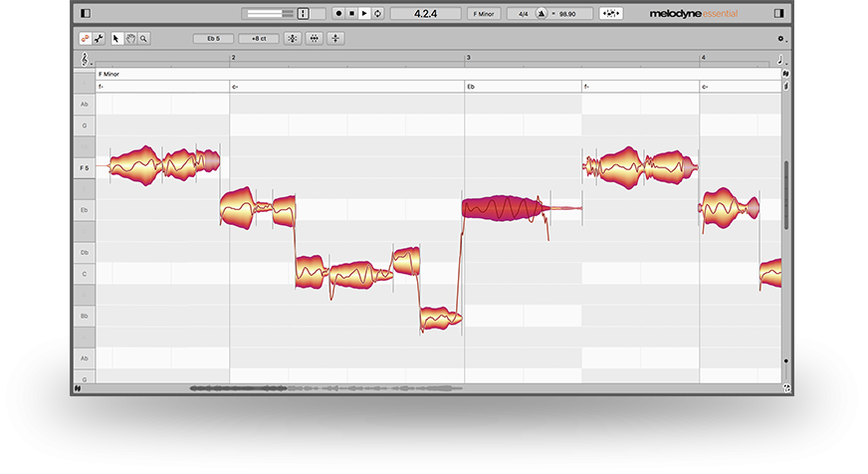Click the Stop button in transport

(351, 13)
